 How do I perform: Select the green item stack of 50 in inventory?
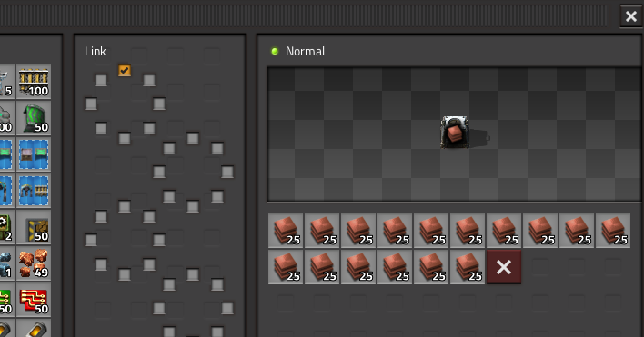tap(34, 118)
